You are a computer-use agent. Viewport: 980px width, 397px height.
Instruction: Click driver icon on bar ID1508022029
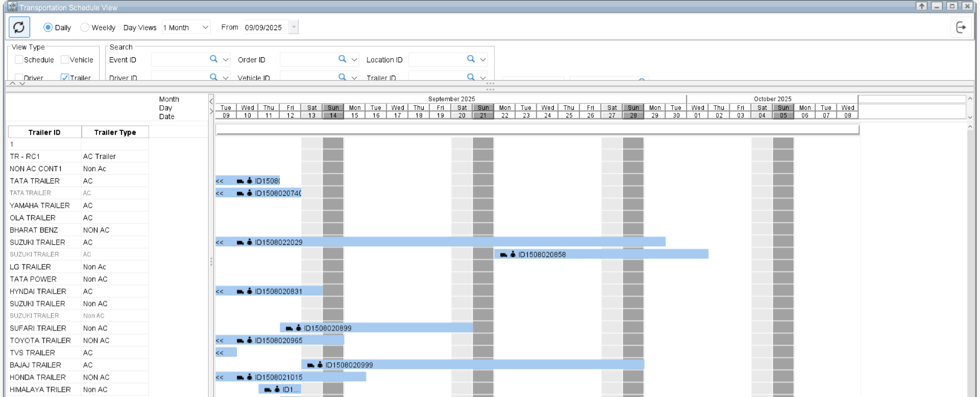tap(250, 242)
